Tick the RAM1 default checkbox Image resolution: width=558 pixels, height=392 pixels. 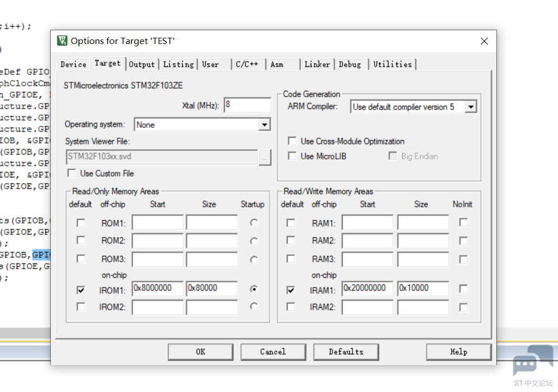[291, 223]
